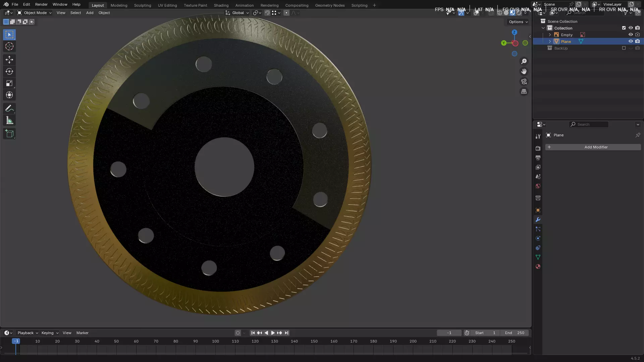Collapse the Collection tree row
The image size is (644, 362).
point(543,28)
